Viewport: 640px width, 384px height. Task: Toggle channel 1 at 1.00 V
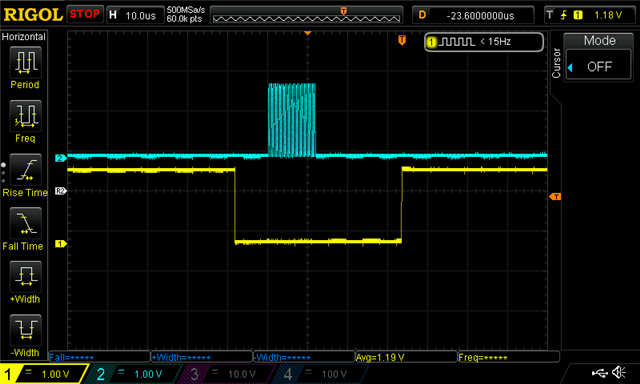(44, 373)
